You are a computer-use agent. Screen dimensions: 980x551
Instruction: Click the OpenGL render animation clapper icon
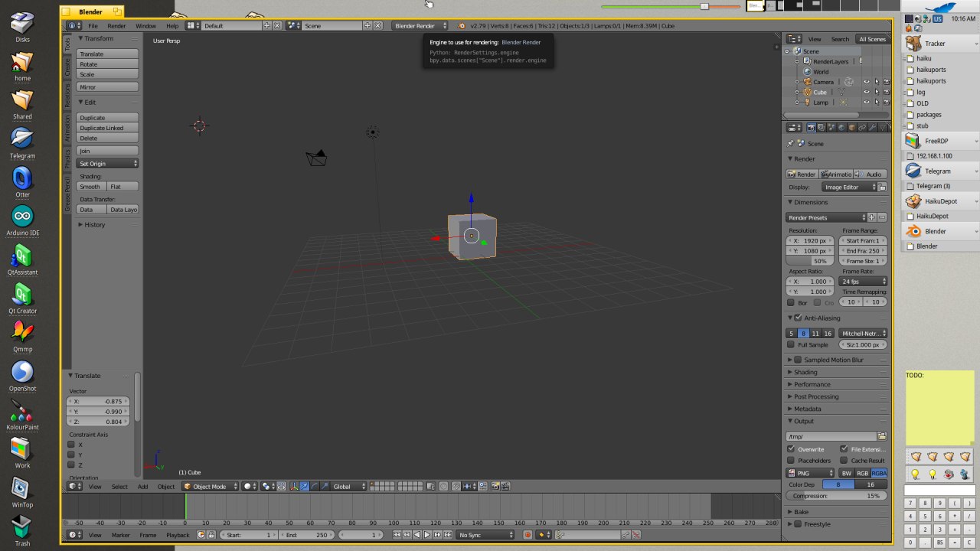[x=505, y=487]
